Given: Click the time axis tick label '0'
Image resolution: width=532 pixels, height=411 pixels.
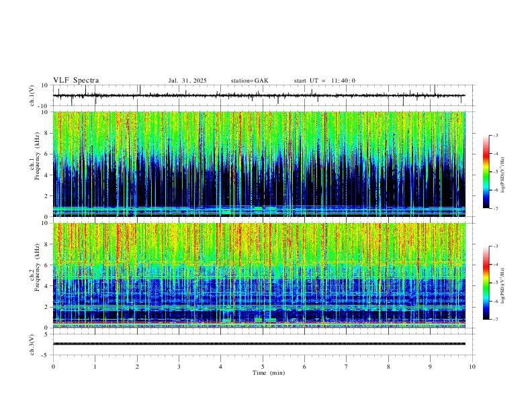Looking at the screenshot, I should (x=53, y=367).
